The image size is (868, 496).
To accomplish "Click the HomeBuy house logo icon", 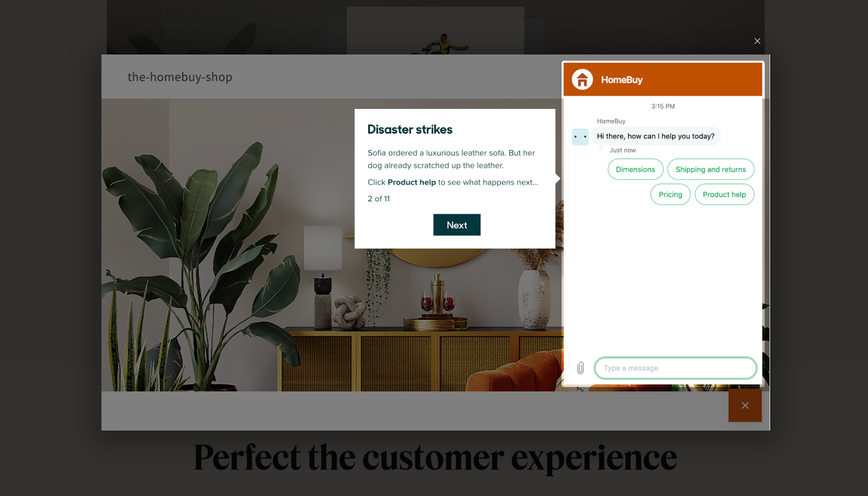I will coord(582,80).
